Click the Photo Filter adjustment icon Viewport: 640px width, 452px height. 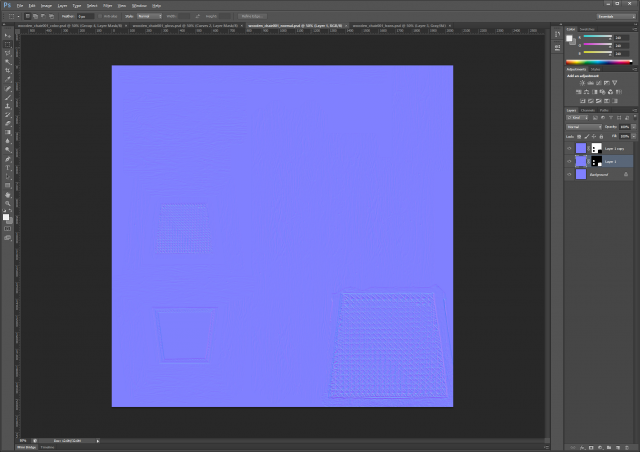tap(602, 92)
